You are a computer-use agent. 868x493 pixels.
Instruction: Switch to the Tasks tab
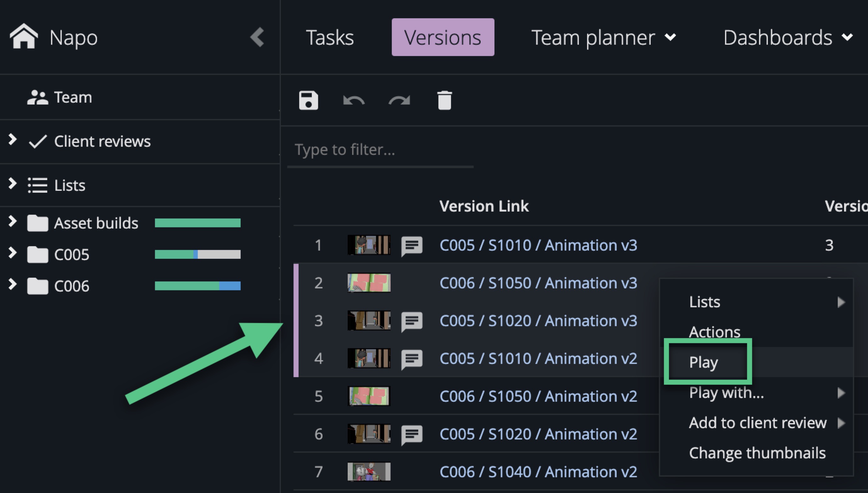pos(329,37)
